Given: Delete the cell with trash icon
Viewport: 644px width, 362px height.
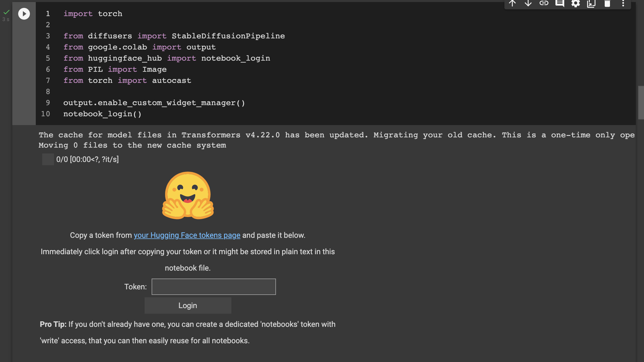Looking at the screenshot, I should point(607,4).
